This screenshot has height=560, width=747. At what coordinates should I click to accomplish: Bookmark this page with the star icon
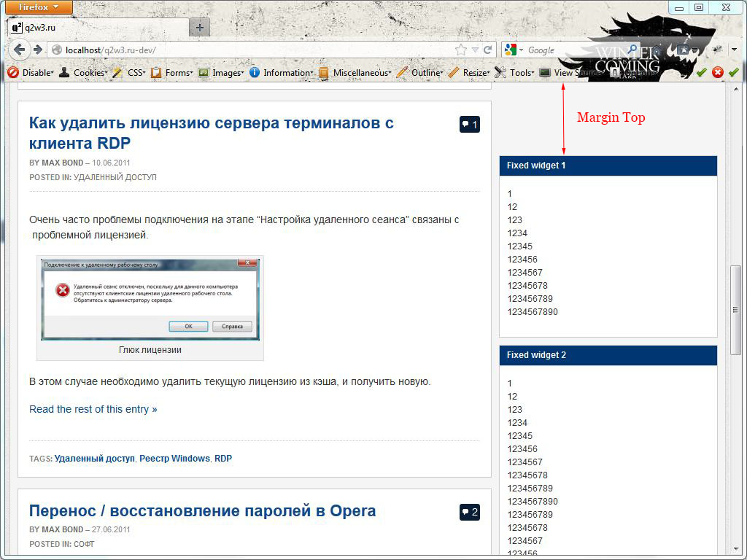pos(461,50)
